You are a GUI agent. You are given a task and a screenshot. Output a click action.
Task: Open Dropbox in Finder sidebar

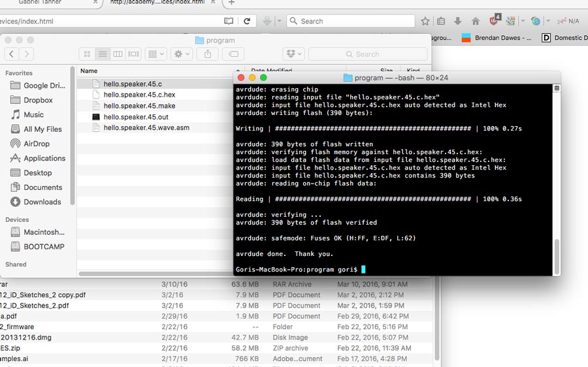[31, 100]
